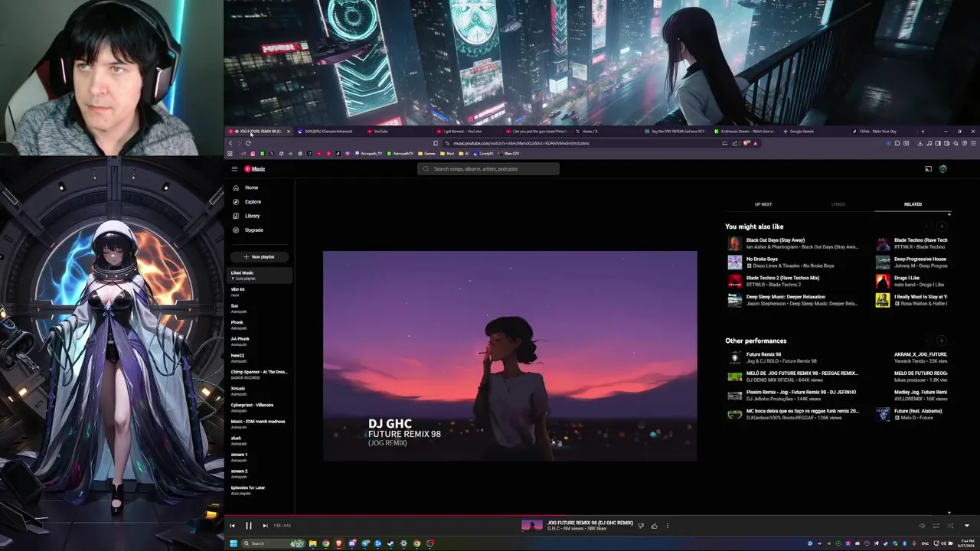
Task: Switch to the UP NEXT tab
Action: click(763, 204)
